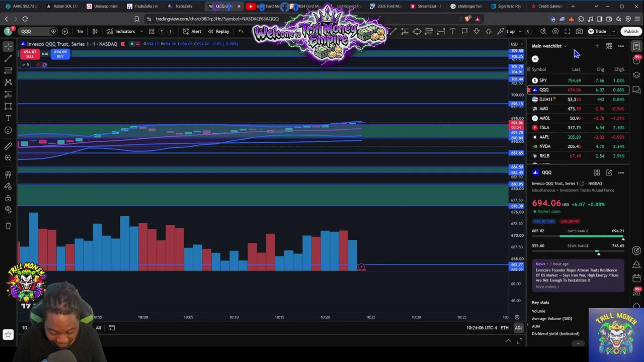This screenshot has height=362, width=644.
Task: Expand the Main watchlist dropdown
Action: [x=549, y=46]
